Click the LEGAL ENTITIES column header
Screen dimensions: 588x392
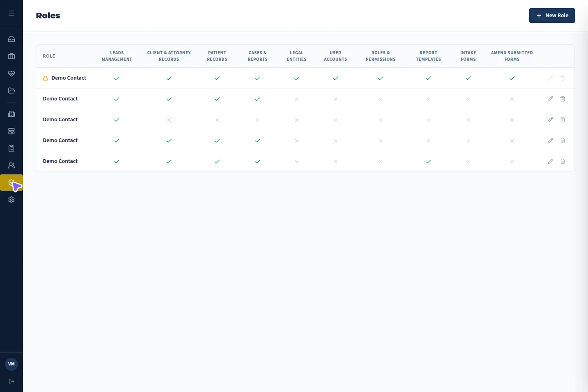click(297, 56)
